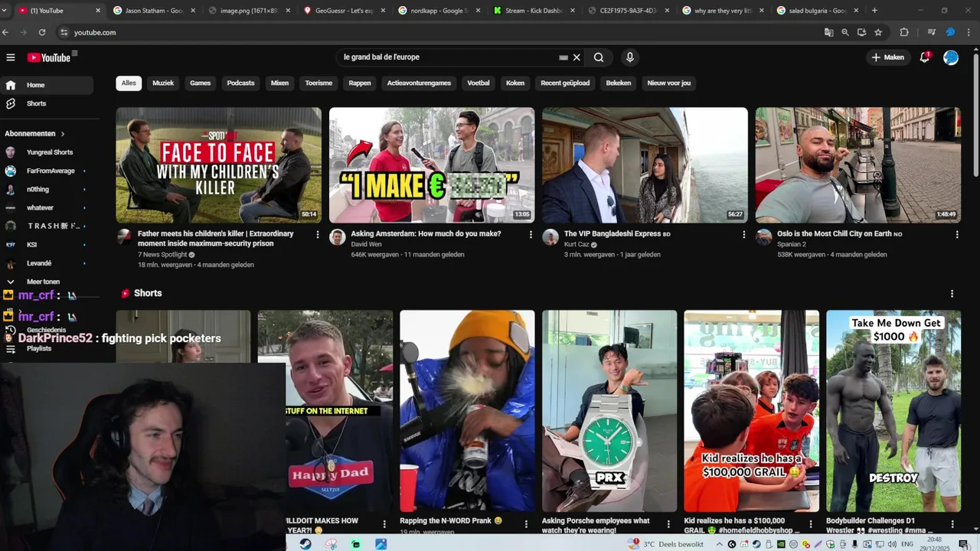
Task: Select the Toerisme filter chip
Action: click(x=318, y=83)
